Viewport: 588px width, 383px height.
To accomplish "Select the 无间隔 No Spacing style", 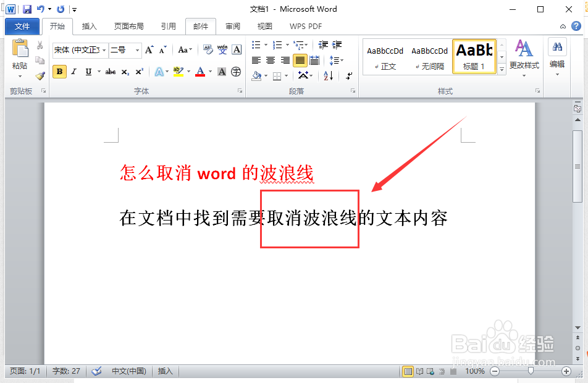I will point(429,58).
